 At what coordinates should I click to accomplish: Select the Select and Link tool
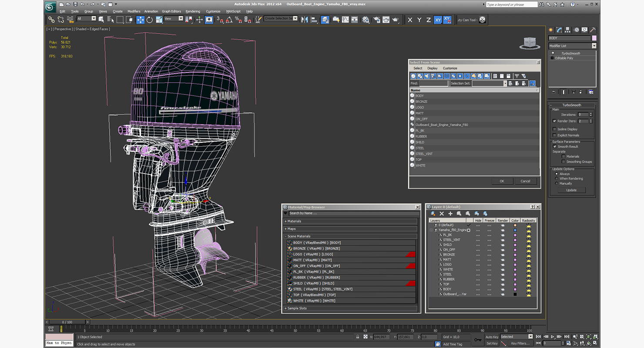coord(51,20)
